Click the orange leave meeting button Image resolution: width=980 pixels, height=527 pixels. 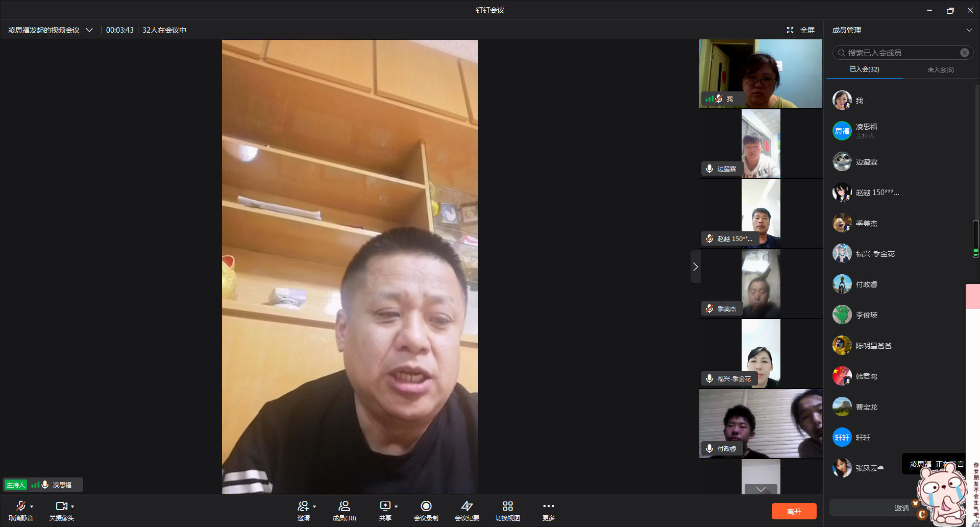pos(794,511)
